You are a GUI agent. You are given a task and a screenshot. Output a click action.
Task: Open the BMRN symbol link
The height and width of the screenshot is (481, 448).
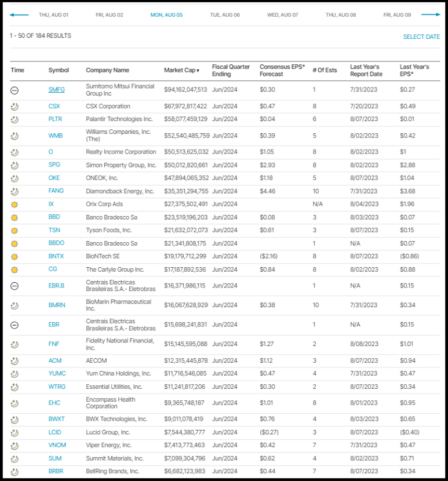point(57,305)
